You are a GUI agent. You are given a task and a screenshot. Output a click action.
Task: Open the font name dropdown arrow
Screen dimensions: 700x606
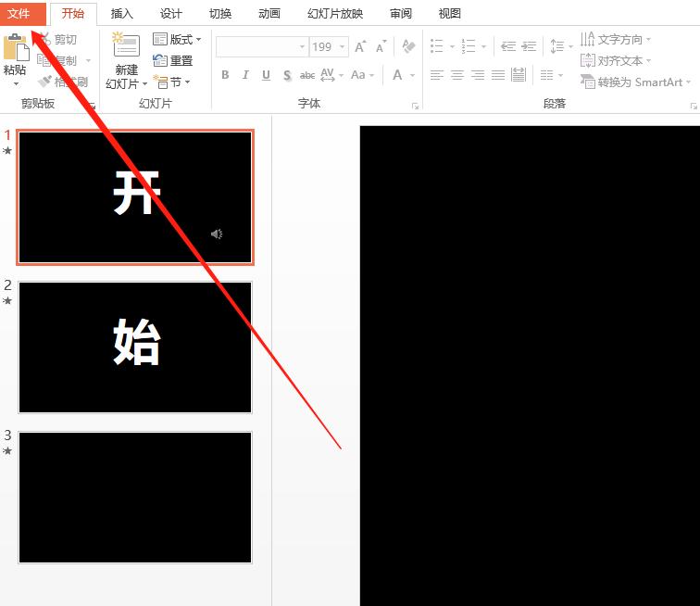pyautogui.click(x=302, y=47)
